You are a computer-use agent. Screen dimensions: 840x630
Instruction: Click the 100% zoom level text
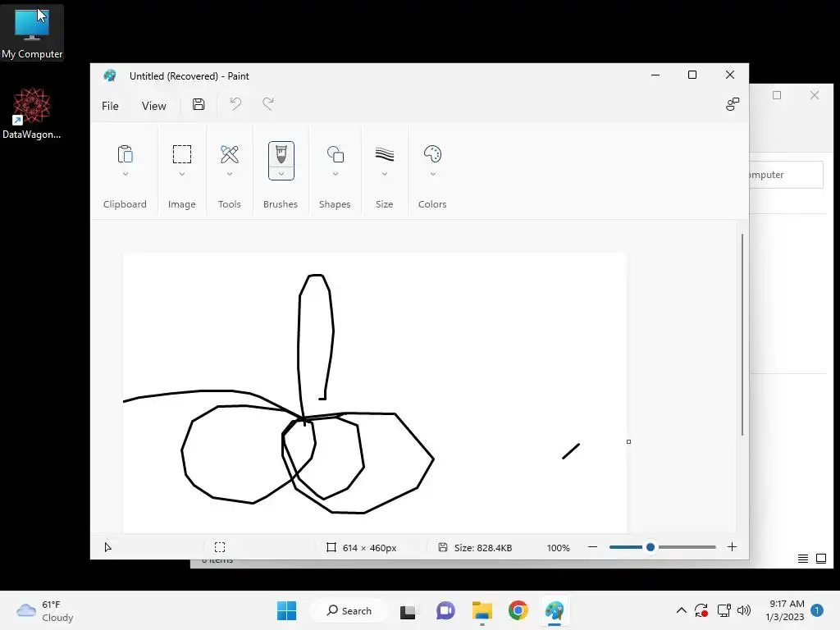558,547
